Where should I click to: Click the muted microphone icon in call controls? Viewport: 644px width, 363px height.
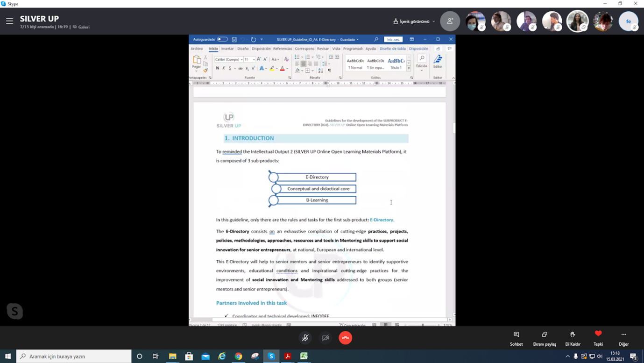tap(305, 338)
